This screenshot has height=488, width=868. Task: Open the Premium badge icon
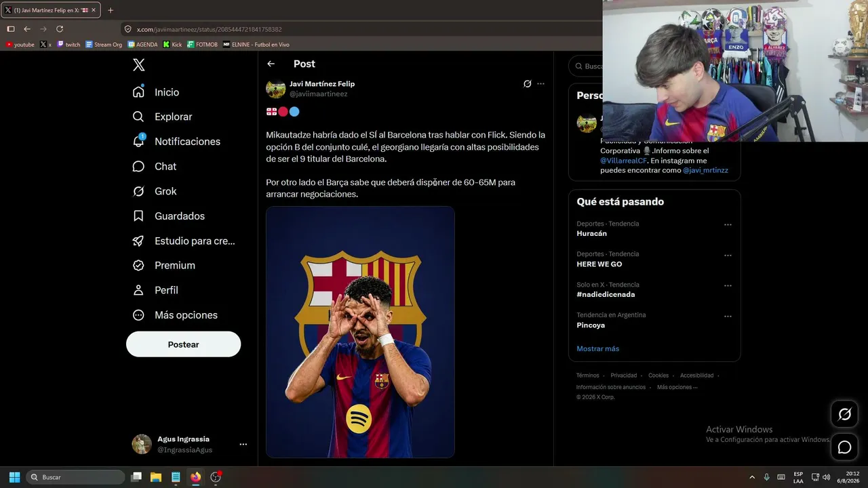coord(138,266)
